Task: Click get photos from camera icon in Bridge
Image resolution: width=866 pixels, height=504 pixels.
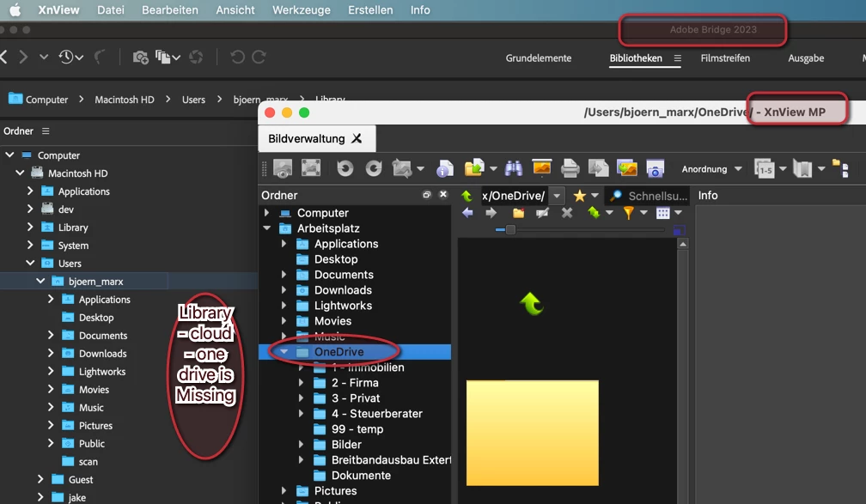Action: click(140, 57)
